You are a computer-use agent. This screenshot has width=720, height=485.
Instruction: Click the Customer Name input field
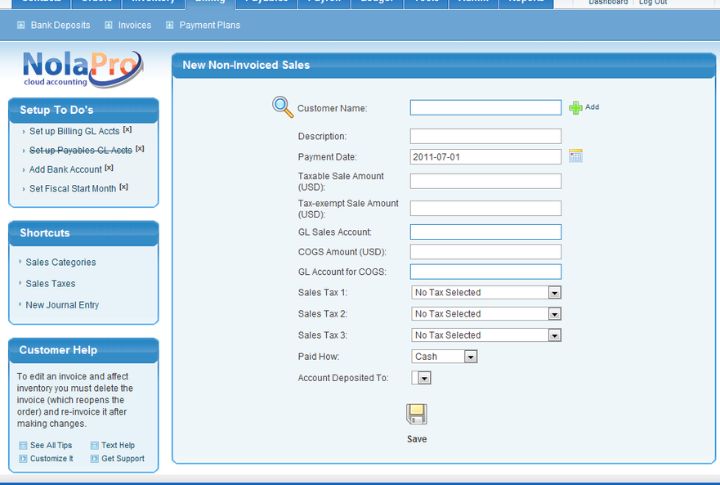[x=485, y=108]
